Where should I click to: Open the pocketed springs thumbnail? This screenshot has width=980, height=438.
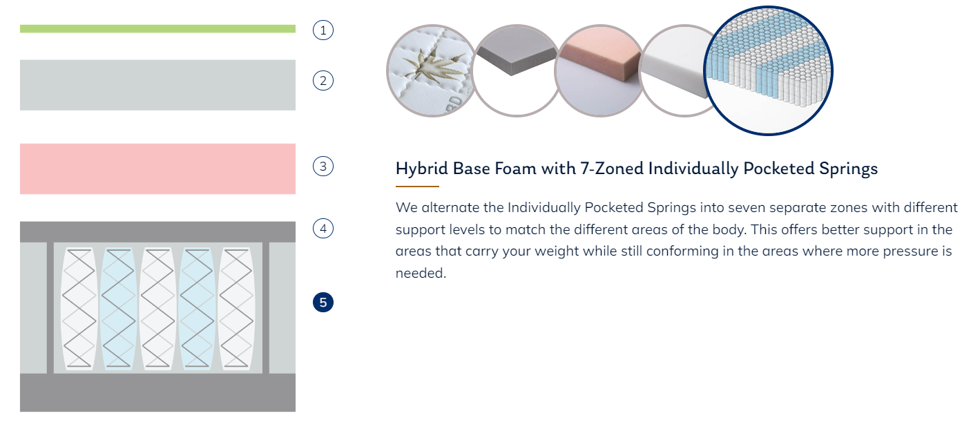pyautogui.click(x=768, y=70)
